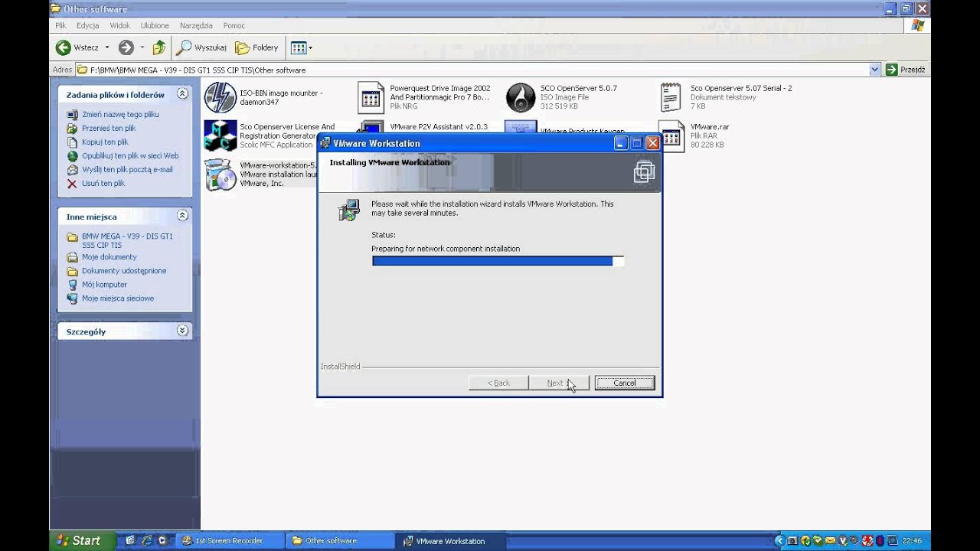Click the third quick launch icon
The width and height of the screenshot is (980, 551).
tap(162, 540)
